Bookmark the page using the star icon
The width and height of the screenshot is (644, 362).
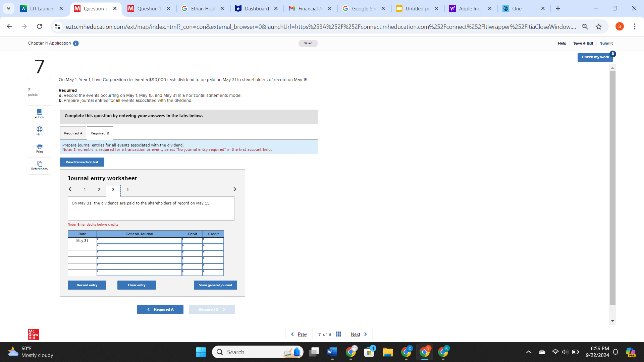[599, 26]
